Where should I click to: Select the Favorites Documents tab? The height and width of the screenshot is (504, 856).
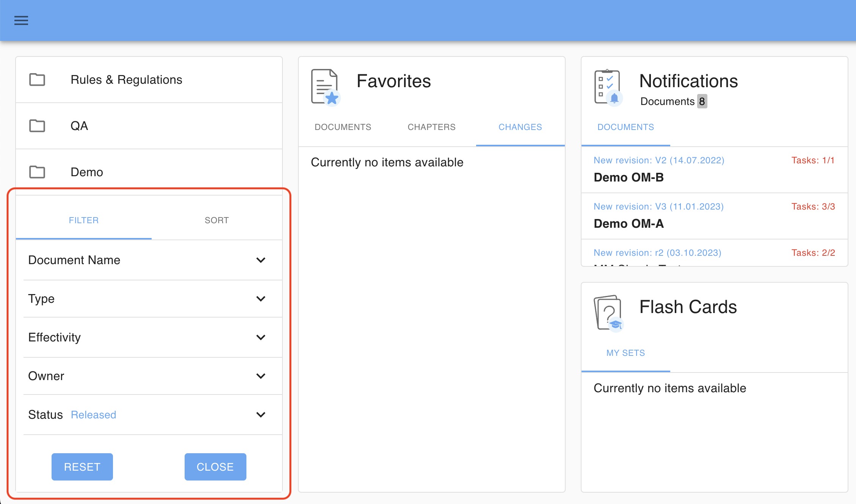tap(343, 127)
